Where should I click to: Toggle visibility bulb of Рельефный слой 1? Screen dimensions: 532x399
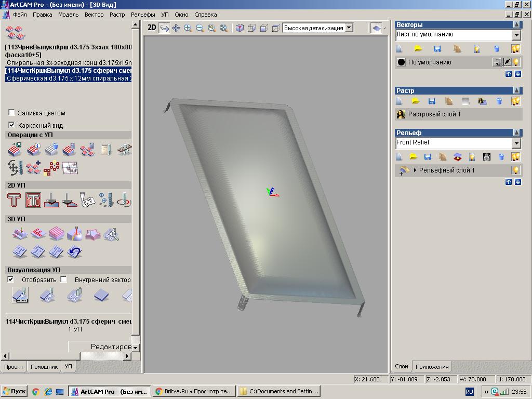(x=515, y=170)
